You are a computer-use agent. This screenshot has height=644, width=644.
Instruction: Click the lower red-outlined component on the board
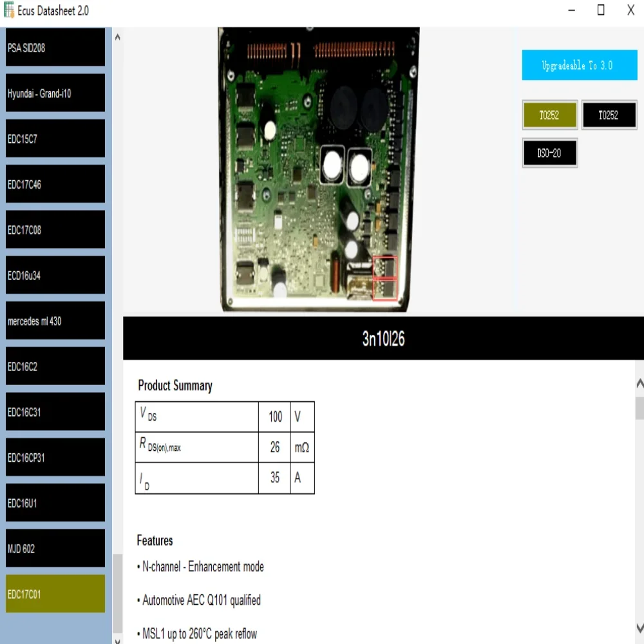(385, 289)
